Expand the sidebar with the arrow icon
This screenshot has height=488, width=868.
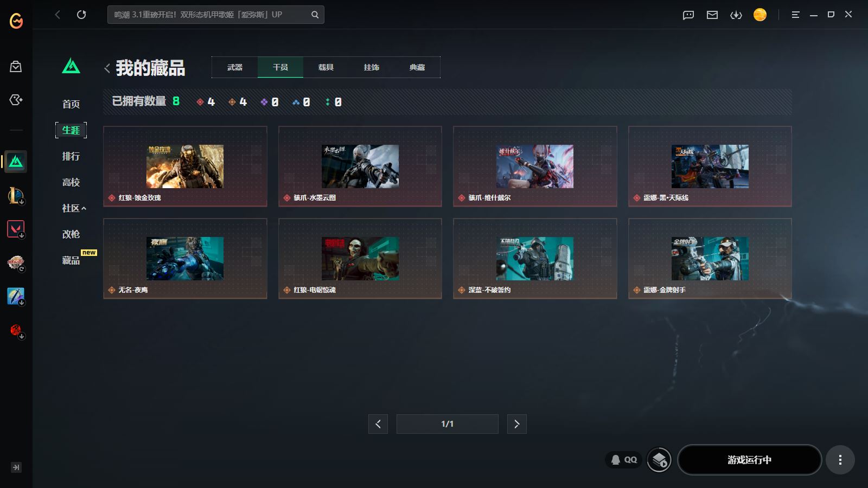pyautogui.click(x=16, y=467)
